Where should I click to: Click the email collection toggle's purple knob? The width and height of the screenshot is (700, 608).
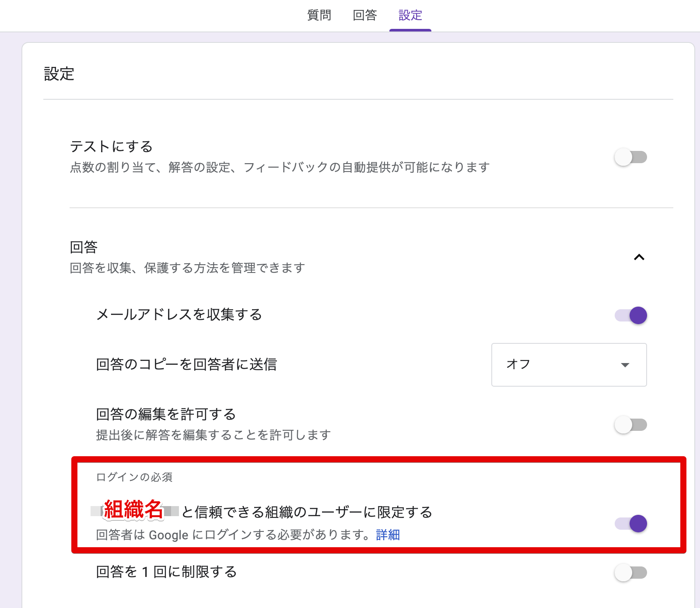point(639,315)
